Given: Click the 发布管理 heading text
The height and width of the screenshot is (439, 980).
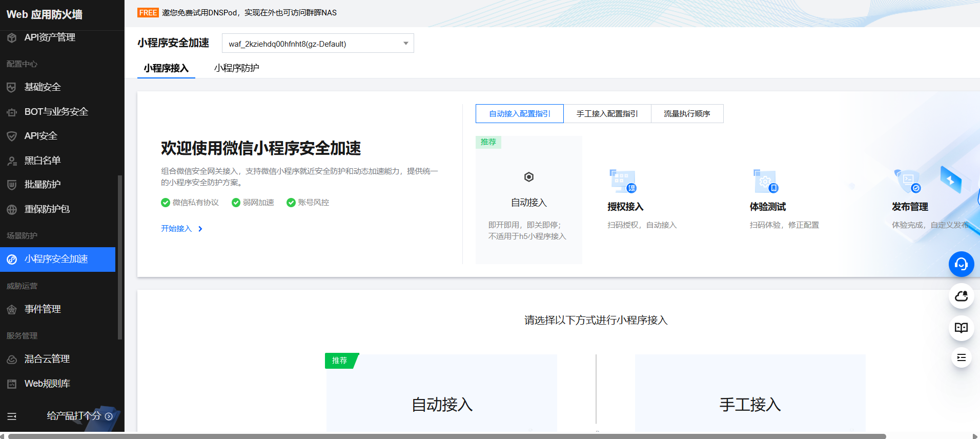Looking at the screenshot, I should (910, 207).
